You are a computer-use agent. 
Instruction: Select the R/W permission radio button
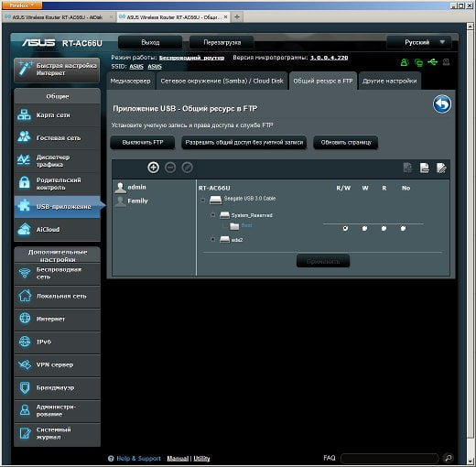(345, 228)
